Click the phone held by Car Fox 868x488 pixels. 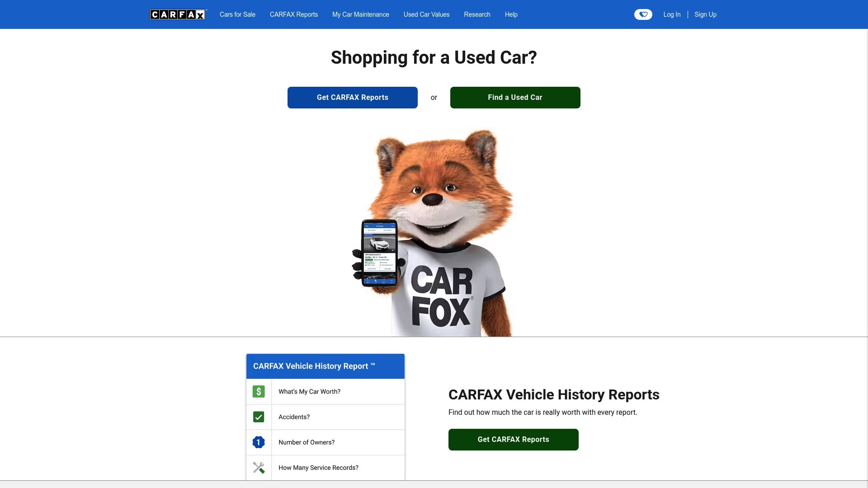coord(379,253)
